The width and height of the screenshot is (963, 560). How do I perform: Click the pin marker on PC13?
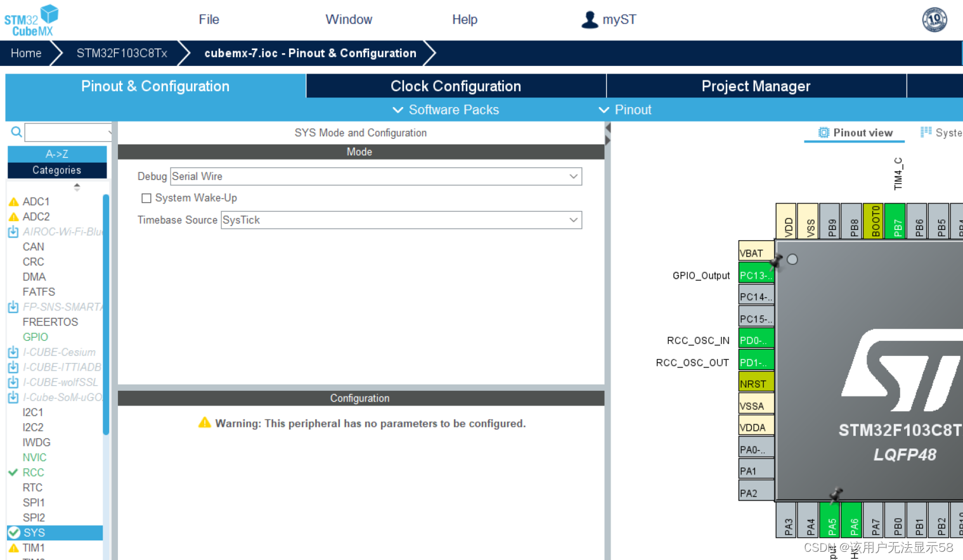tap(777, 262)
